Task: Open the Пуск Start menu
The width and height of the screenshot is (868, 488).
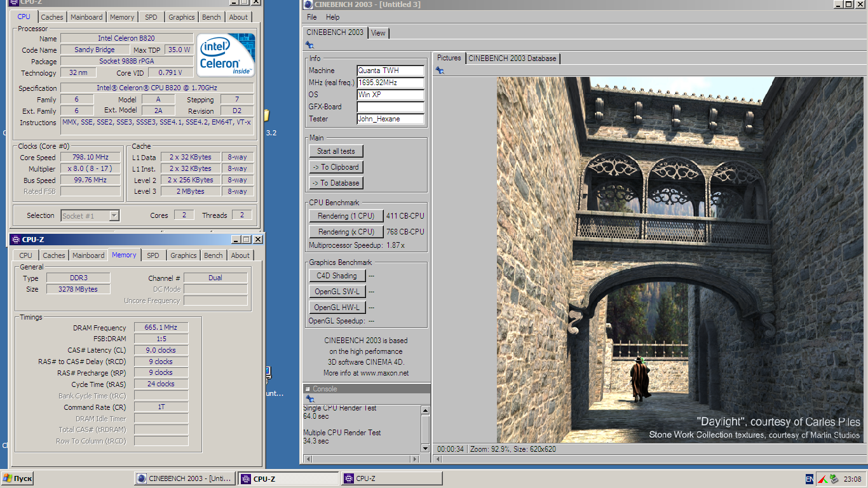Action: [x=18, y=478]
